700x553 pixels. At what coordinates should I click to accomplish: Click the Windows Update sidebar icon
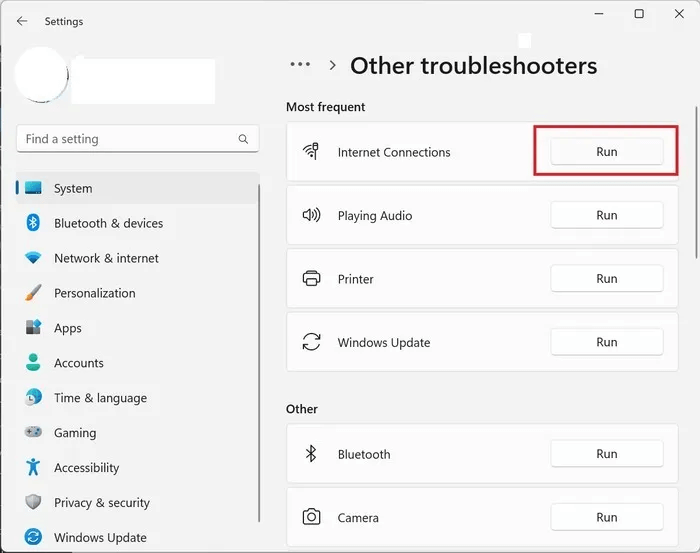coord(33,536)
